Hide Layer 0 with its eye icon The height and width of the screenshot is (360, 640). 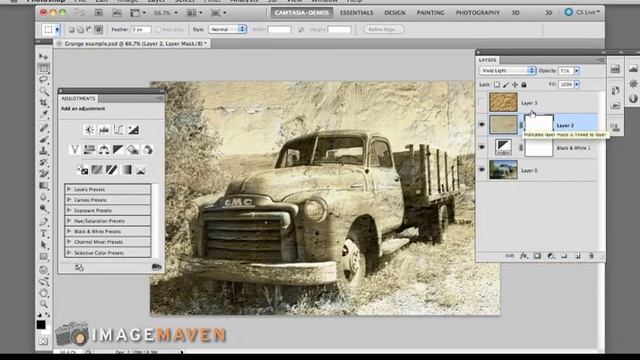pos(482,170)
